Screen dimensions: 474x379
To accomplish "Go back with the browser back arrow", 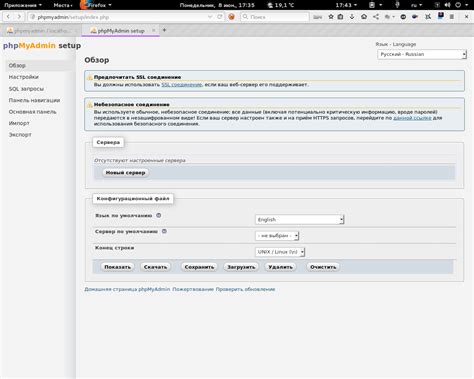I will [x=9, y=16].
